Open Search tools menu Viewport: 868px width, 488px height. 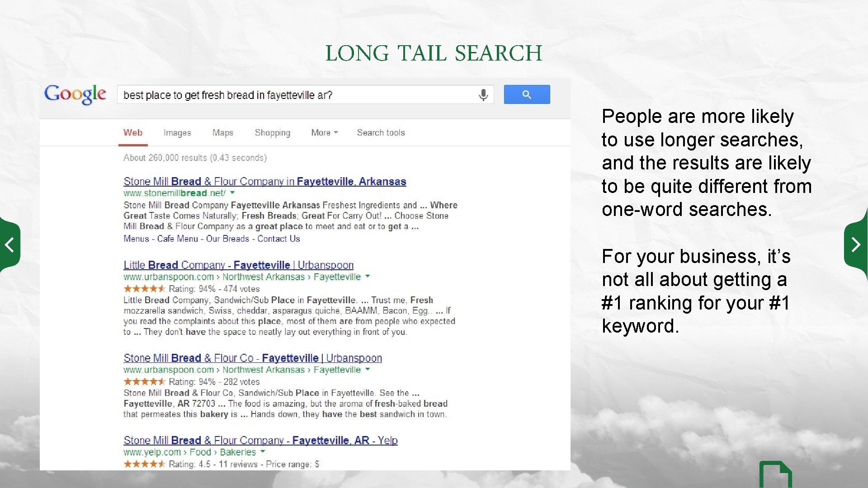pyautogui.click(x=381, y=132)
